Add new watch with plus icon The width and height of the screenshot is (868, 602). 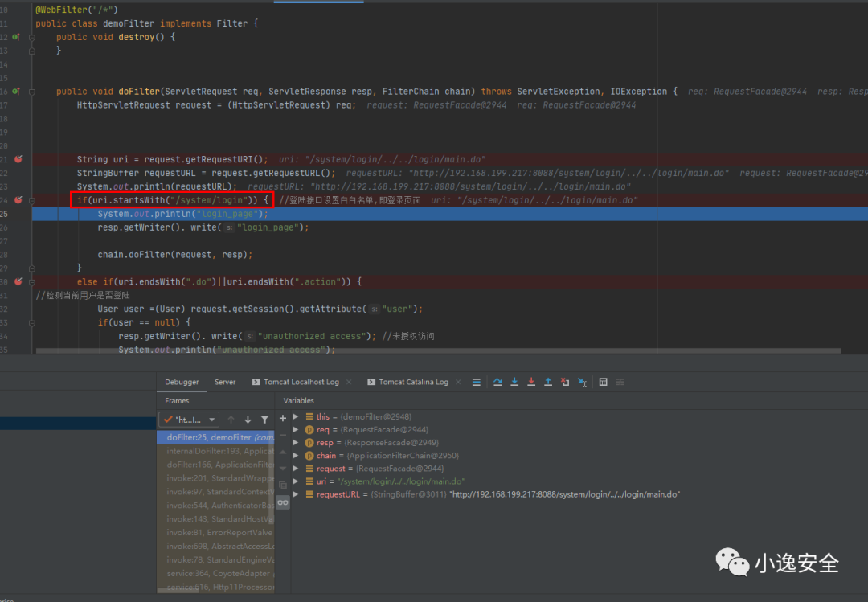[283, 418]
